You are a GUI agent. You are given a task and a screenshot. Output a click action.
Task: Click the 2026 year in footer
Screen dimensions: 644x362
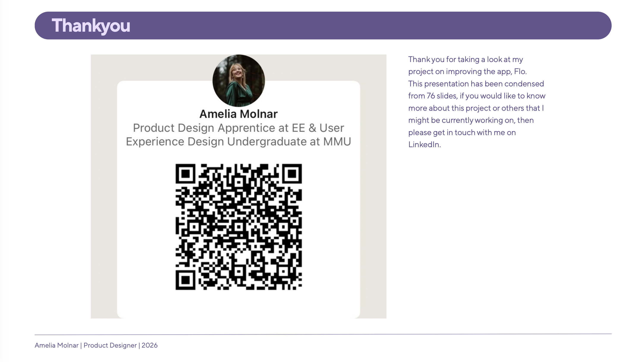[x=149, y=345]
